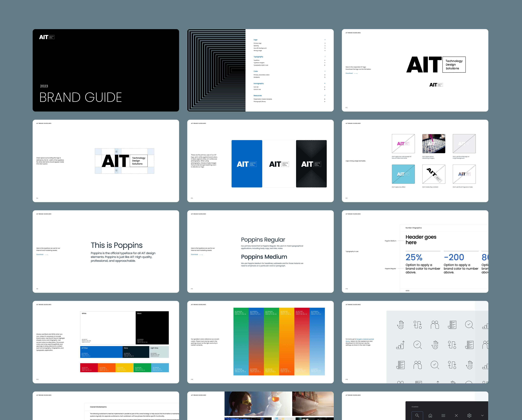
Task: Pick the White color swatch
Action: click(108, 328)
